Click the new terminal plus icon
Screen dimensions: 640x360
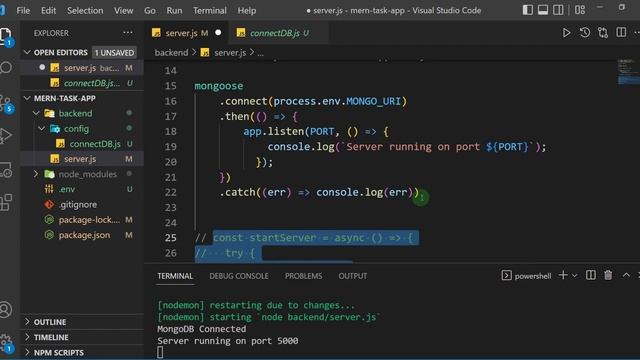563,276
